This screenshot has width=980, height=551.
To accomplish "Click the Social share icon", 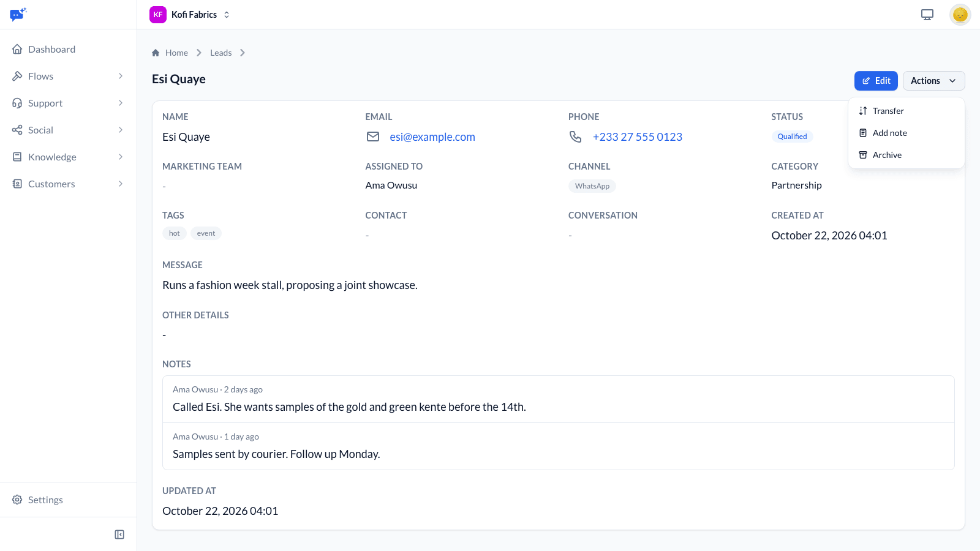I will click(x=17, y=130).
